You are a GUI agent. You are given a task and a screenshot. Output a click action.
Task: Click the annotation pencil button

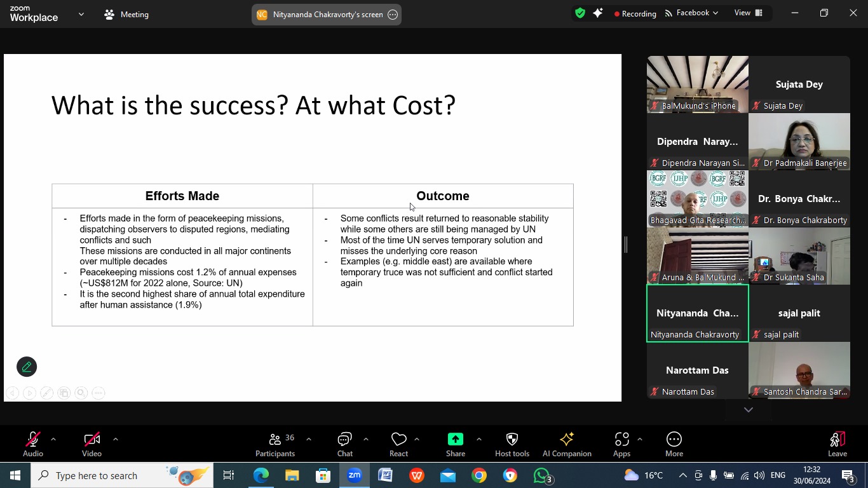click(27, 367)
